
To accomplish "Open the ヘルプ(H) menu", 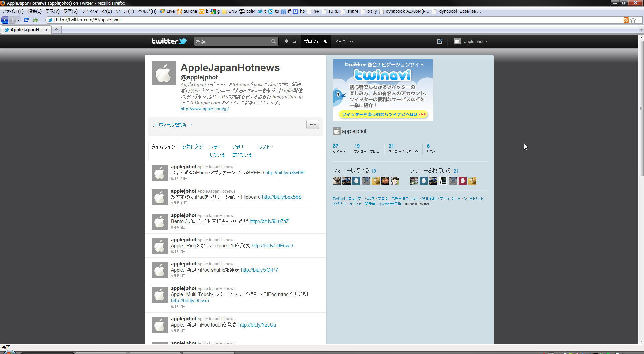I will pyautogui.click(x=147, y=11).
